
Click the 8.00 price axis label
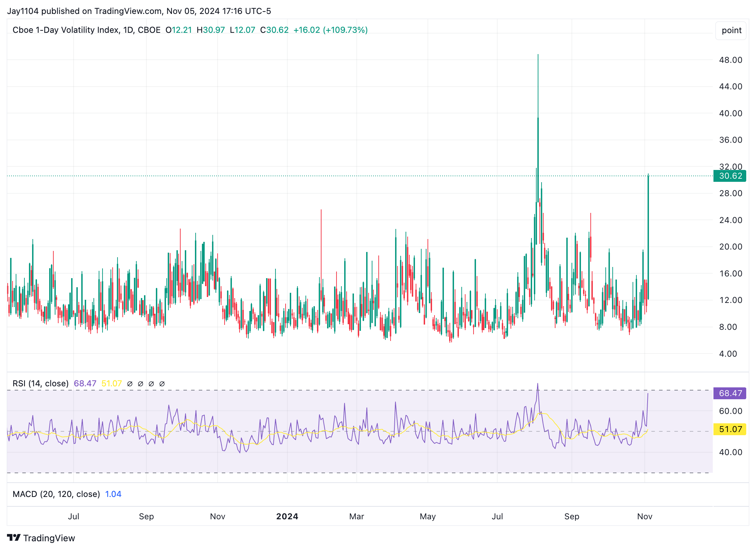tap(728, 327)
